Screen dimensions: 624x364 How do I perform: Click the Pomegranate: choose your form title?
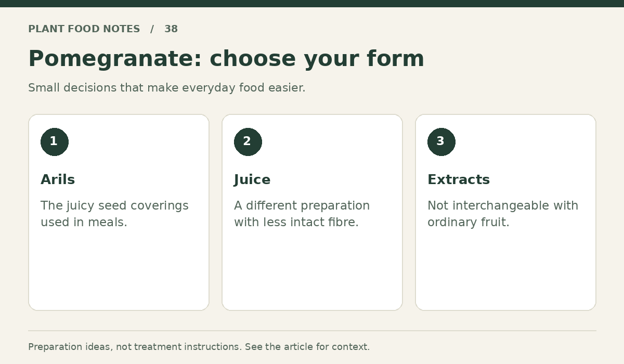[x=226, y=59]
